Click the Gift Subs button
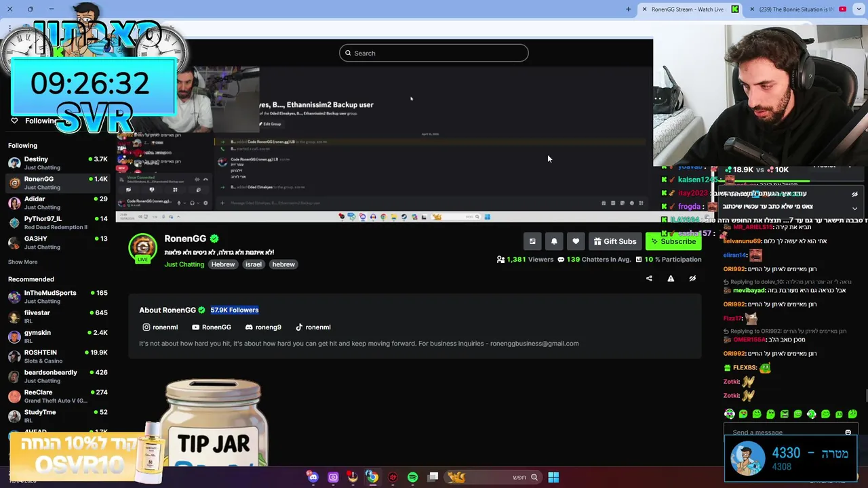This screenshot has height=488, width=868. tap(615, 241)
